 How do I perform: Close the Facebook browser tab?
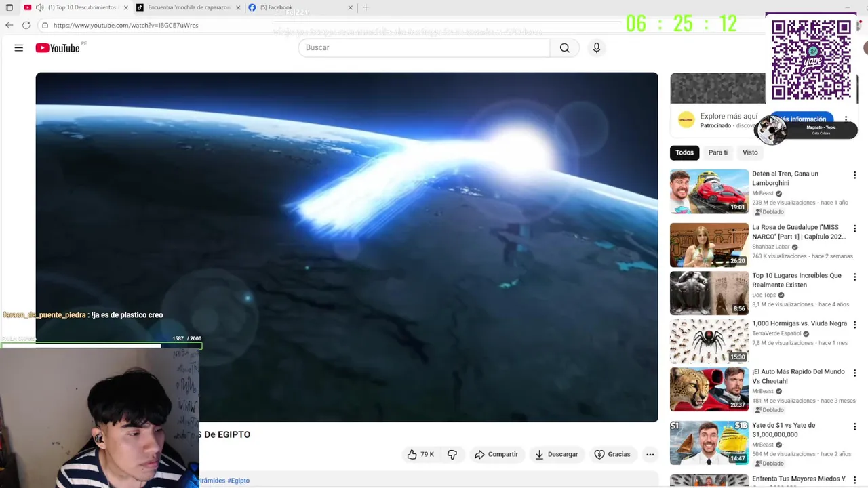coord(351,7)
